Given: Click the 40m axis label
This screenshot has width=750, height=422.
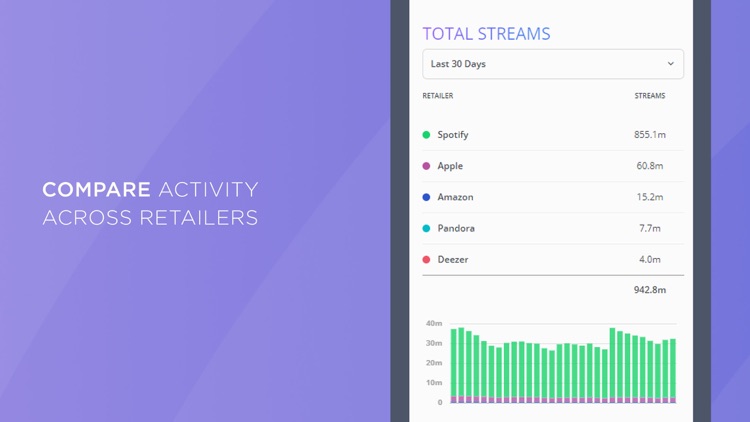Looking at the screenshot, I should (434, 323).
